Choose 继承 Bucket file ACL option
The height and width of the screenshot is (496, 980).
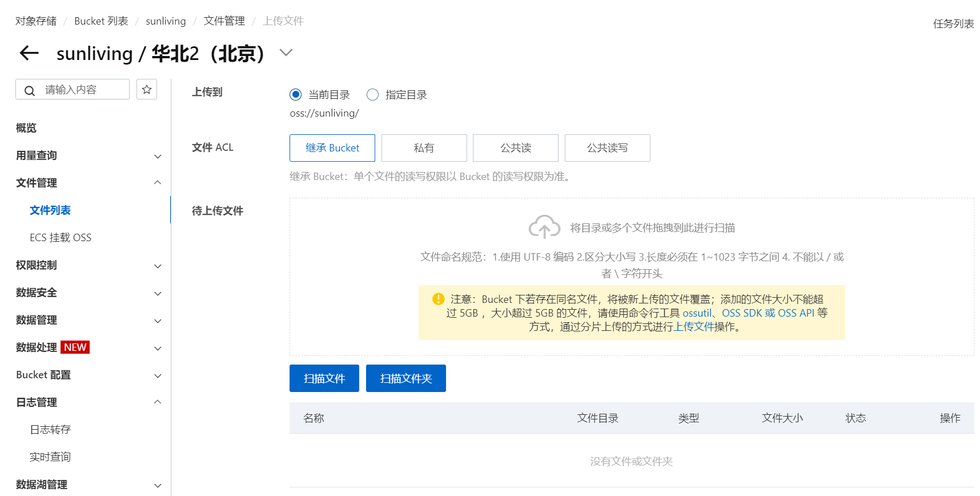click(332, 148)
